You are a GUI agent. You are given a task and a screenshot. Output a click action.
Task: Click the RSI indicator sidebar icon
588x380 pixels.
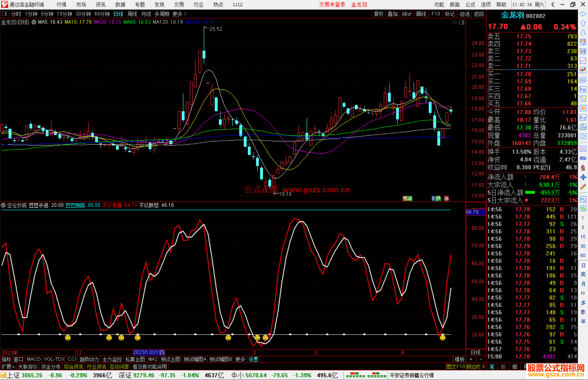pos(583,158)
